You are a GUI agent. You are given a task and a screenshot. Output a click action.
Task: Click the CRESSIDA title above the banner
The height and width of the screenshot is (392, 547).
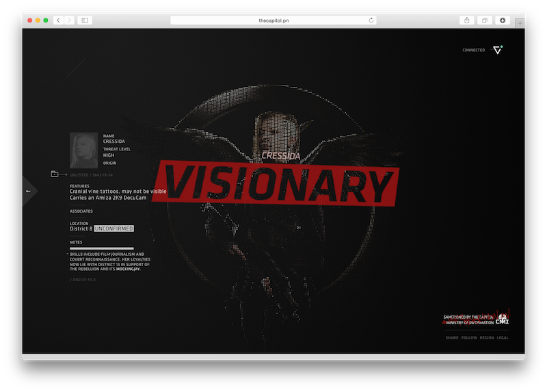(281, 156)
